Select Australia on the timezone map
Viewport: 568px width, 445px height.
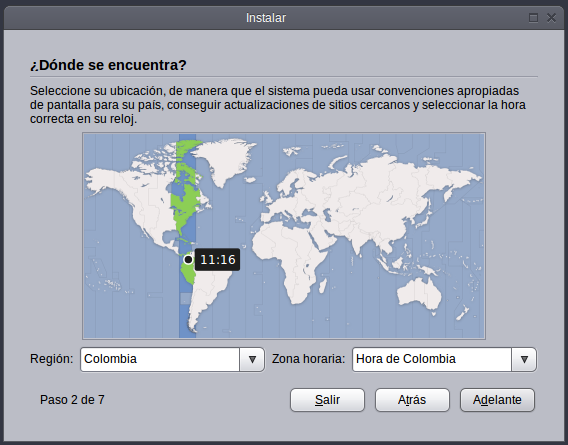(x=419, y=294)
